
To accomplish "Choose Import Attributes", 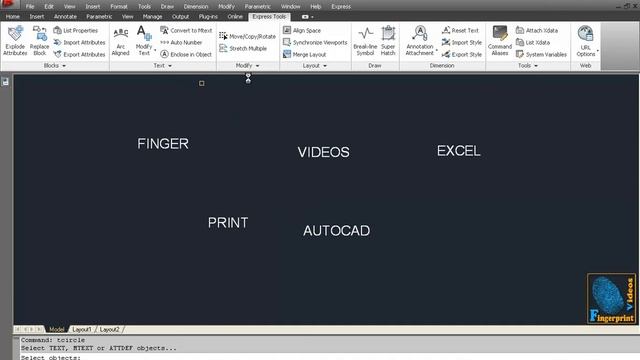I will click(x=80, y=42).
